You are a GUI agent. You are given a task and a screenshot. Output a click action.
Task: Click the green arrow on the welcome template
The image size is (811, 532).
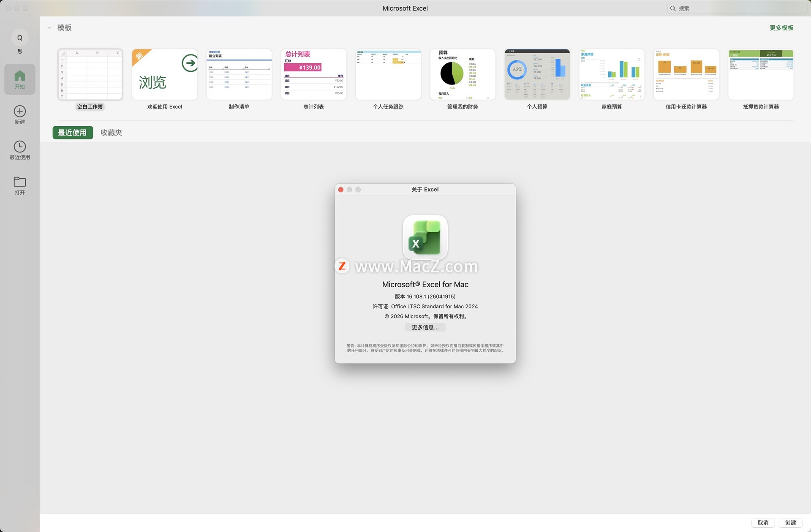(190, 63)
